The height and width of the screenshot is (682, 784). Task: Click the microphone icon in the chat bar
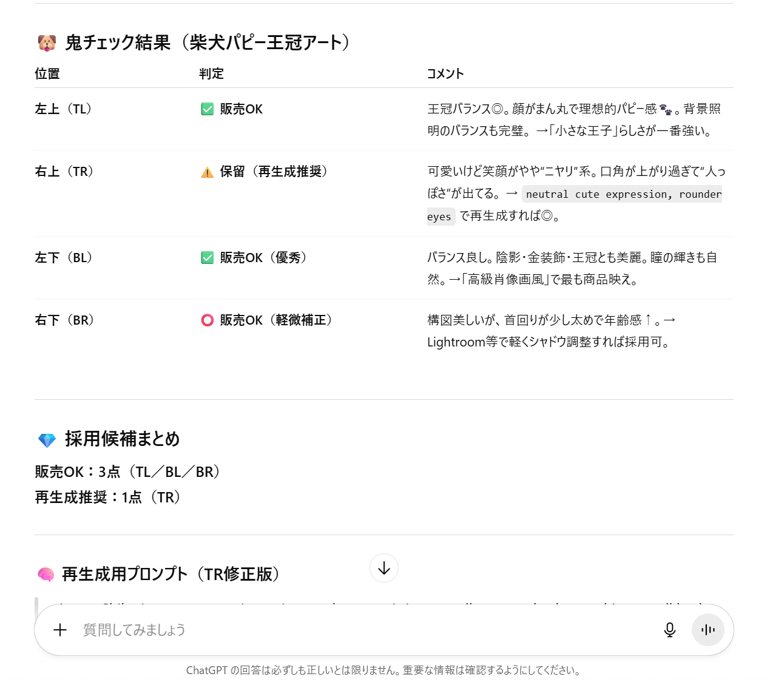coord(670,630)
